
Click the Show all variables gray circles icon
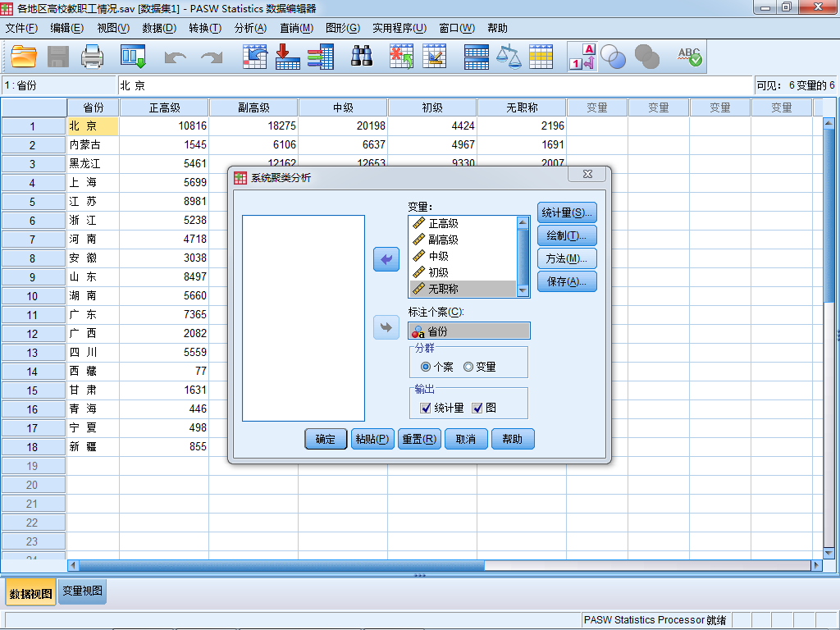pyautogui.click(x=646, y=57)
